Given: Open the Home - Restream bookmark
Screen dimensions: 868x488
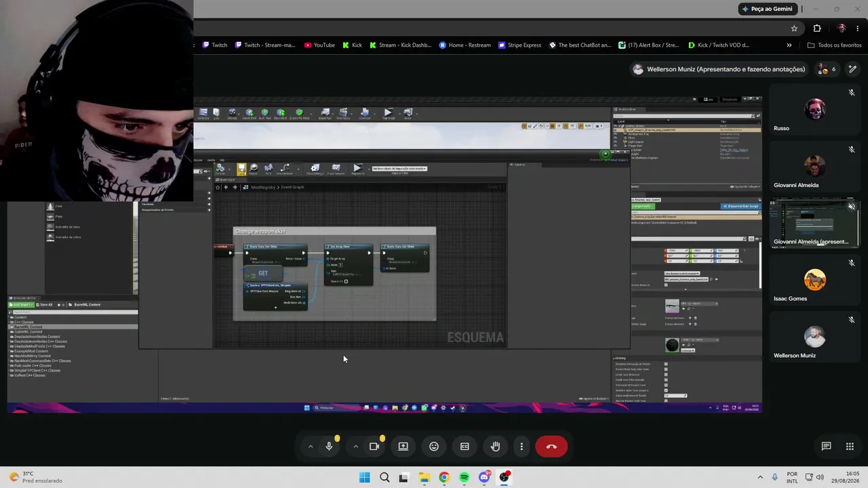Looking at the screenshot, I should [x=465, y=45].
